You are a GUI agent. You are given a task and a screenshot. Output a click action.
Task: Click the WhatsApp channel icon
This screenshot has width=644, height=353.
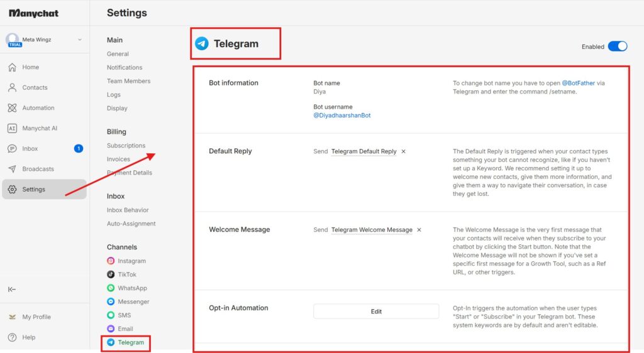[111, 288]
